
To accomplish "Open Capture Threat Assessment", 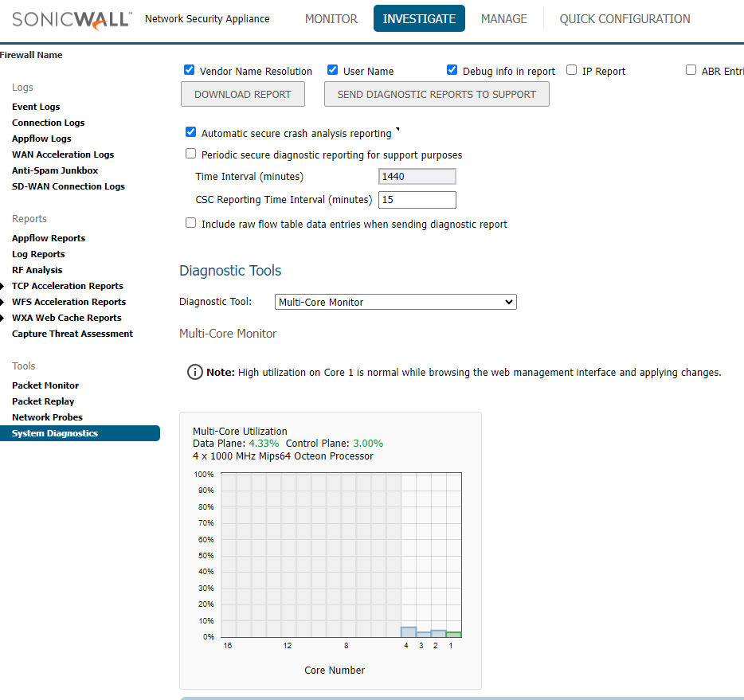I will (x=72, y=334).
